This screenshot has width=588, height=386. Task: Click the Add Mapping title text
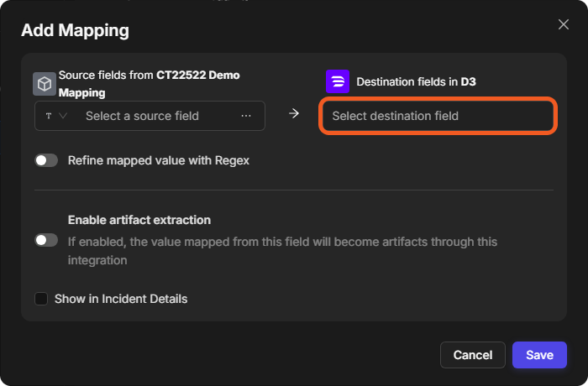pyautogui.click(x=75, y=30)
